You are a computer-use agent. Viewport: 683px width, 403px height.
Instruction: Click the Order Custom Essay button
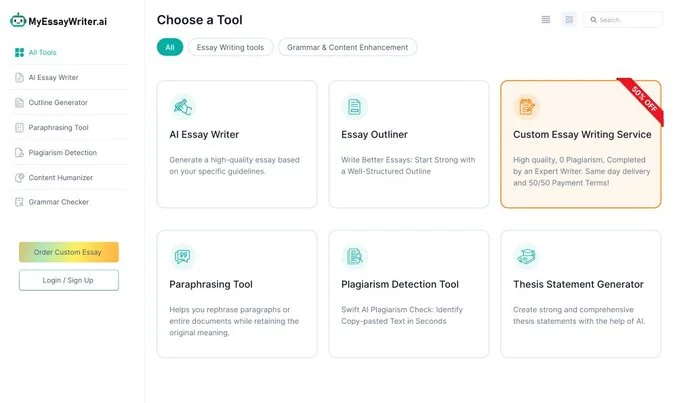(x=69, y=252)
